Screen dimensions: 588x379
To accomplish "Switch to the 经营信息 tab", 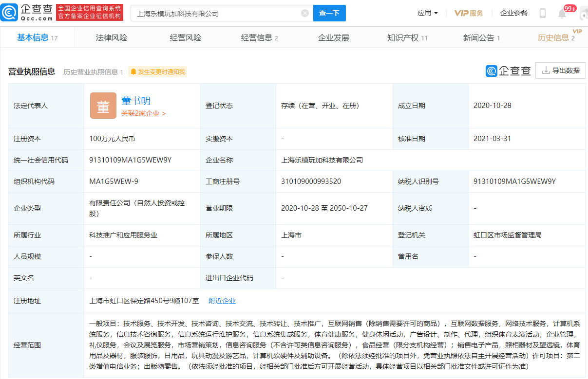I will click(x=260, y=37).
